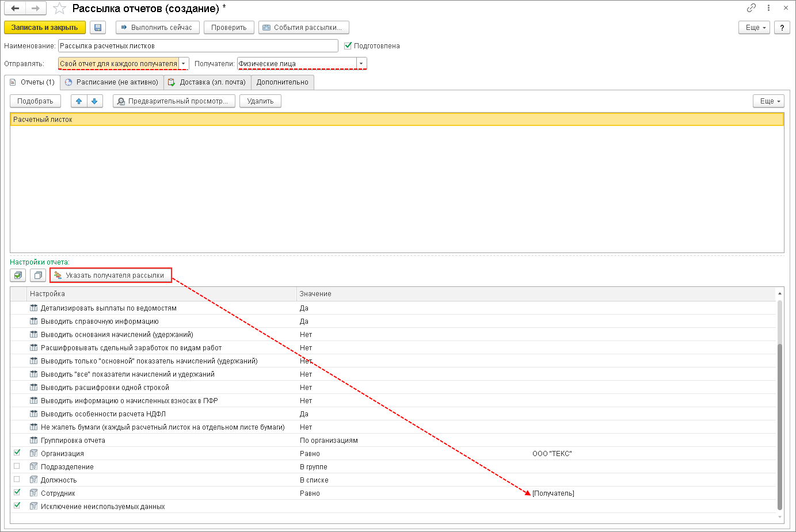This screenshot has height=532, width=796.
Task: Click settings scrollbar up arrow
Action: [780, 293]
